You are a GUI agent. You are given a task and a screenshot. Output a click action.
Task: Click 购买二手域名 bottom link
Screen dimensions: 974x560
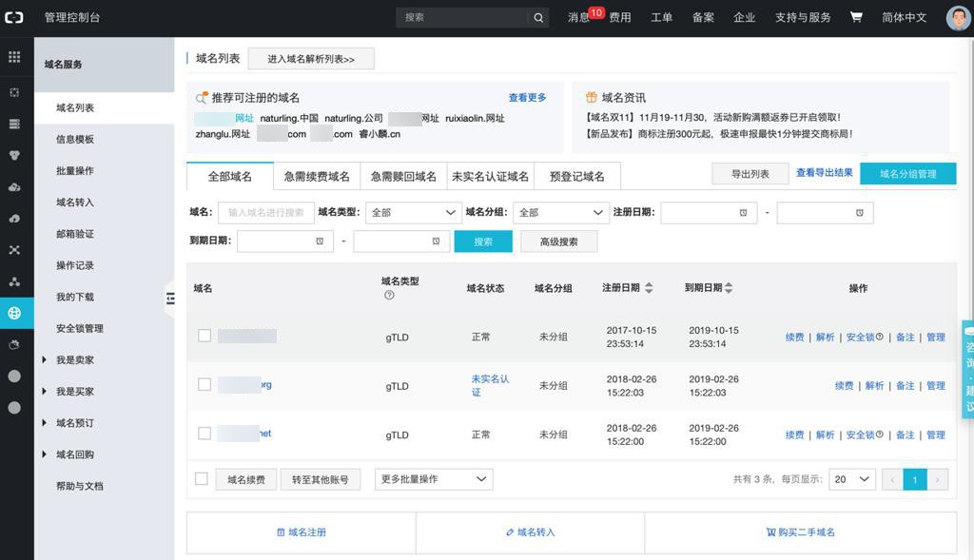pyautogui.click(x=801, y=532)
